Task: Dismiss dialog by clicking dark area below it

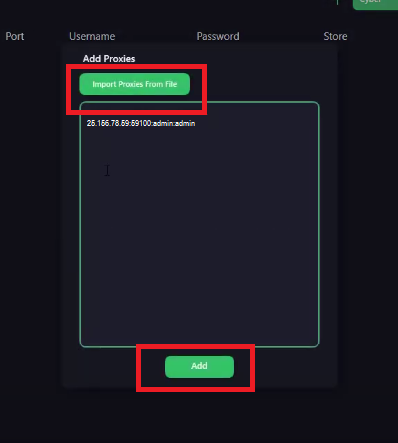Action: click(x=199, y=417)
